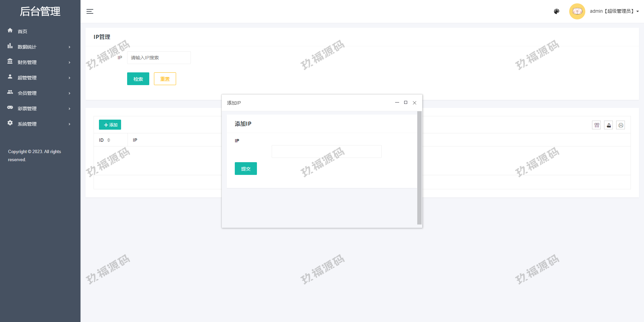The height and width of the screenshot is (322, 644).
Task: Click the admin avatar image
Action: tap(577, 11)
